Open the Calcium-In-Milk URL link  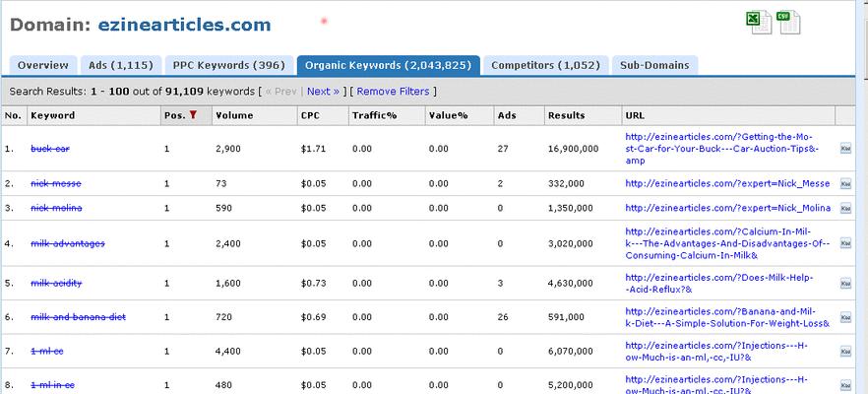pyautogui.click(x=727, y=243)
